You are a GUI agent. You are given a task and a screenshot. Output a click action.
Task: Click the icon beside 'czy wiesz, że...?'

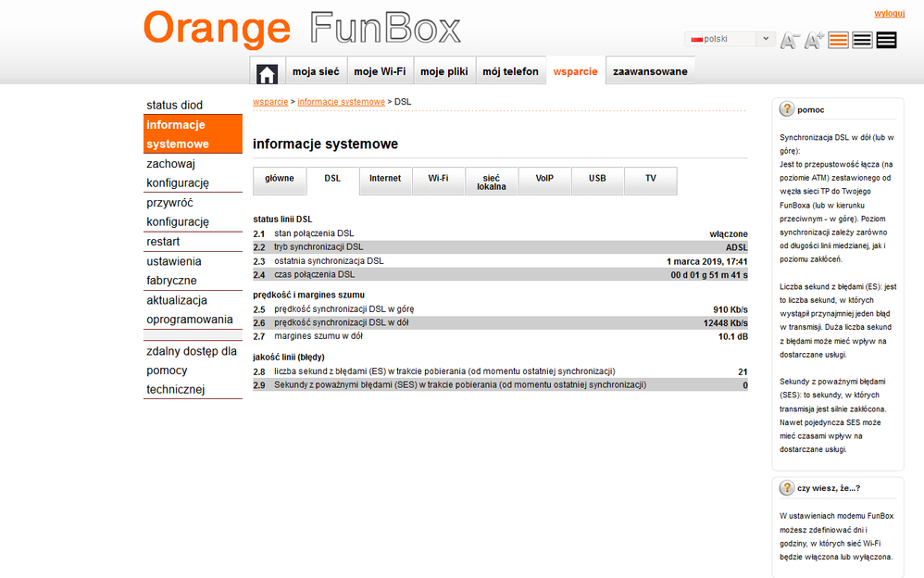(x=787, y=488)
